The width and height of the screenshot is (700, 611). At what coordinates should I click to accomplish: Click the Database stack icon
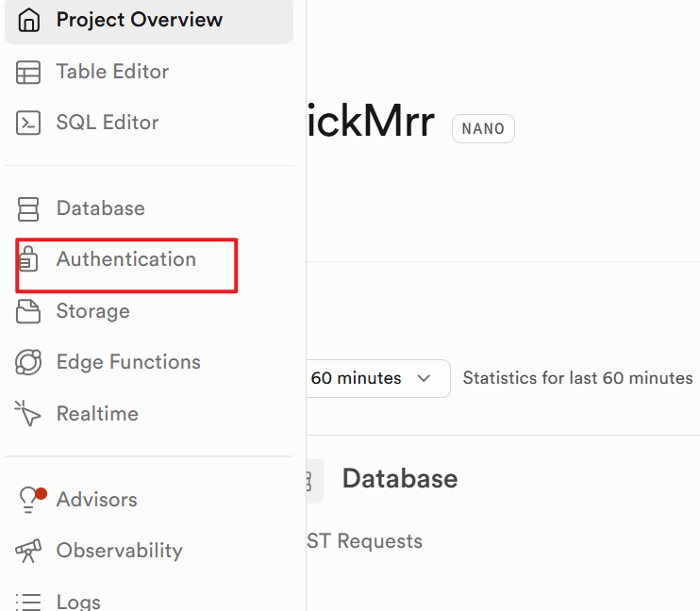(x=29, y=208)
